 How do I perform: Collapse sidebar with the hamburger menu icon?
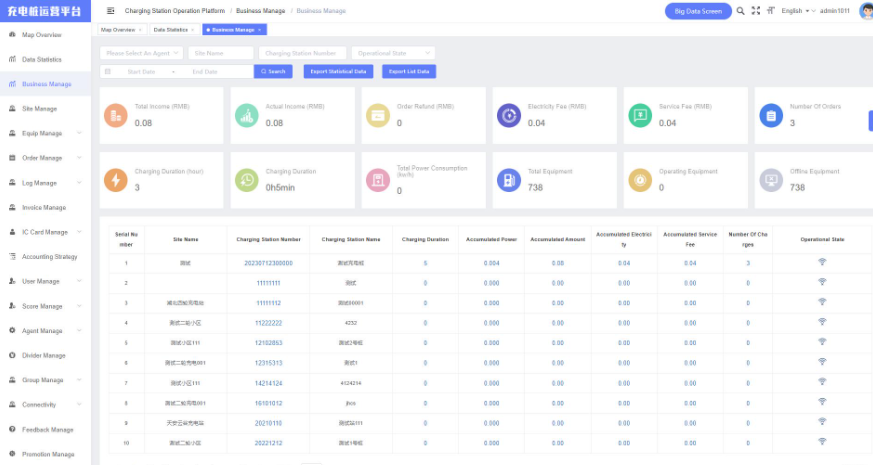110,11
